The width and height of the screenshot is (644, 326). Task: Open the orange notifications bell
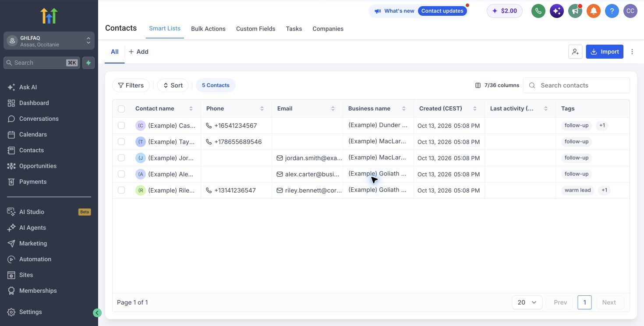pyautogui.click(x=594, y=11)
